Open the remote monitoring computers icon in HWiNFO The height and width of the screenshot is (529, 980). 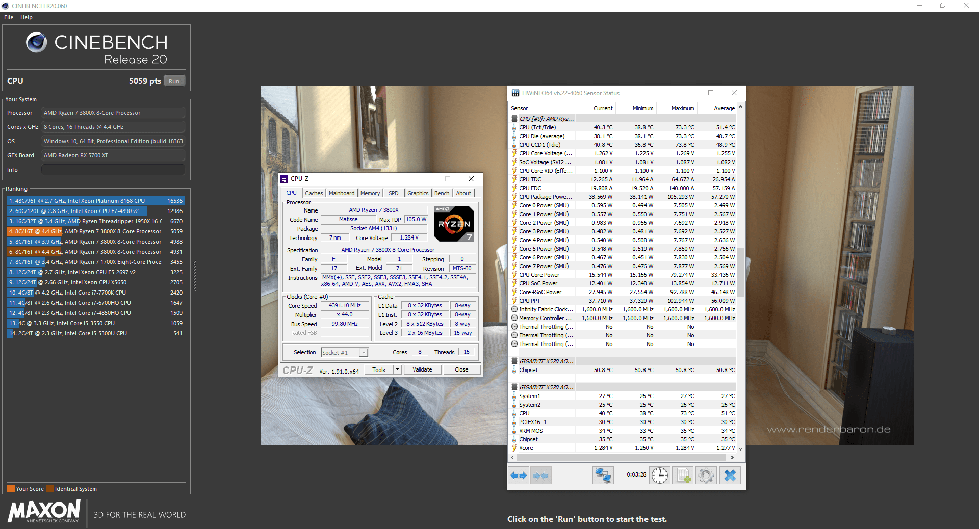[603, 475]
